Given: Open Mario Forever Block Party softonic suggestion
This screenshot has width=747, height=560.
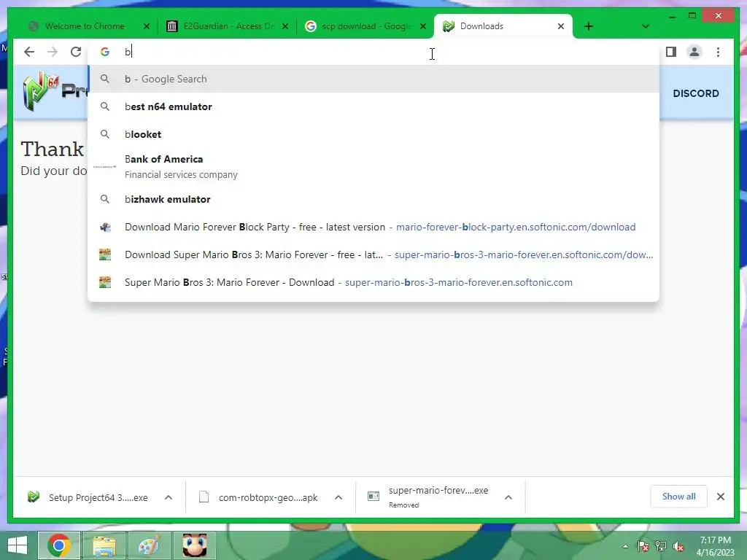Looking at the screenshot, I should click(x=373, y=227).
